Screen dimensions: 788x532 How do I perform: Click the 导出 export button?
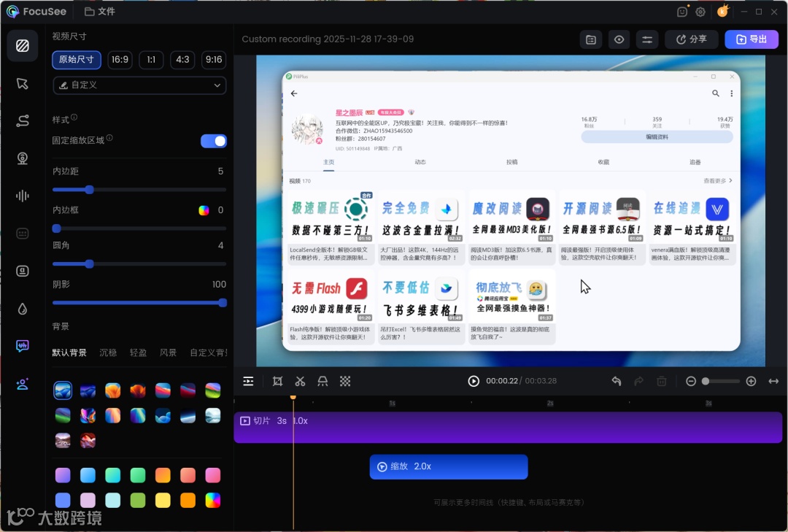click(752, 39)
